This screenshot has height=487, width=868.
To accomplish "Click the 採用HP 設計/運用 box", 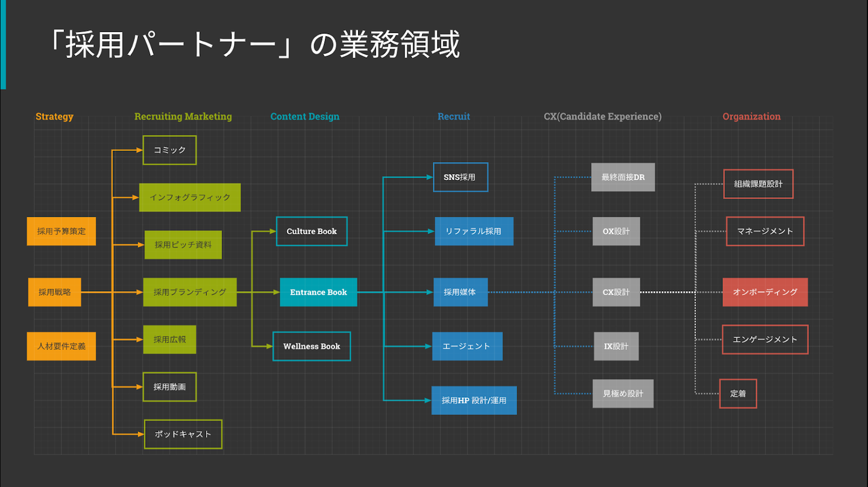I will (474, 400).
